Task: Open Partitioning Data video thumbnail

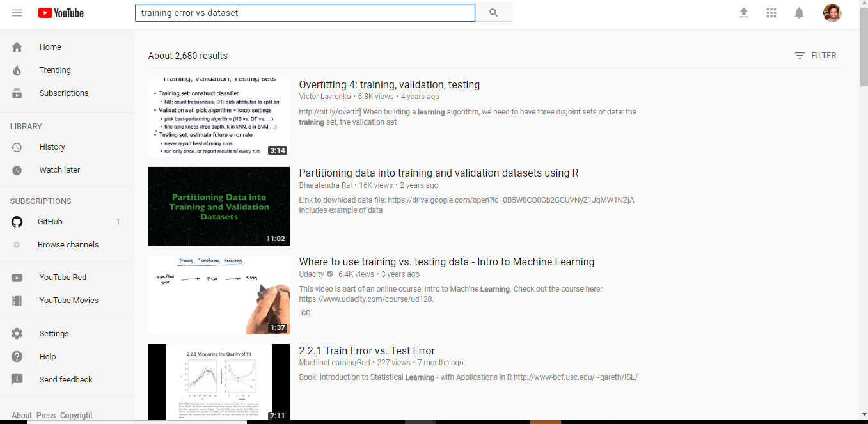Action: (219, 207)
